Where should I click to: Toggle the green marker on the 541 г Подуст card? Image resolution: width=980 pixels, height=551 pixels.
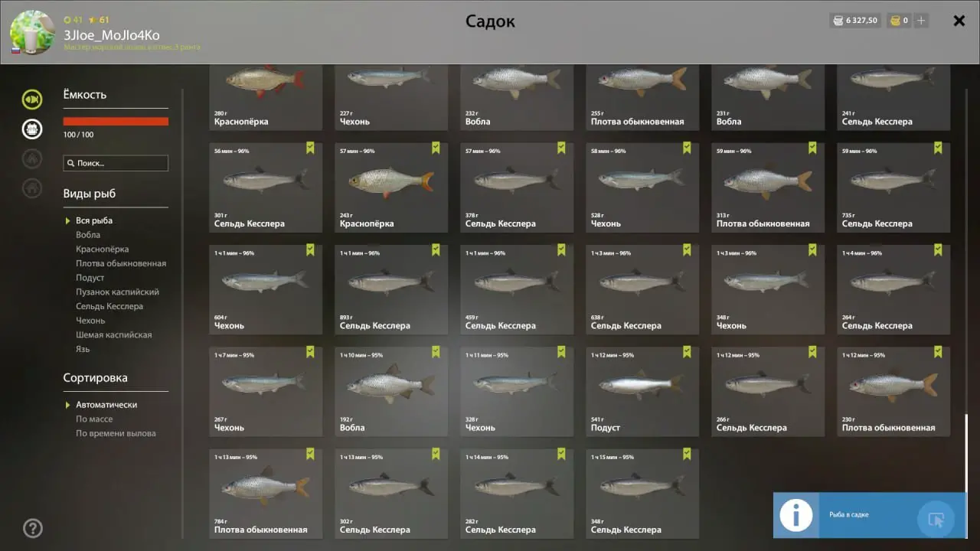pyautogui.click(x=687, y=352)
